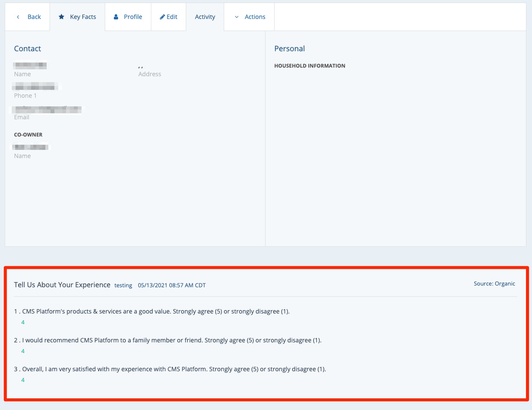Image resolution: width=532 pixels, height=410 pixels.
Task: Click the survey timestamp 05/13/2021 08:57 AM
Action: pyautogui.click(x=172, y=285)
